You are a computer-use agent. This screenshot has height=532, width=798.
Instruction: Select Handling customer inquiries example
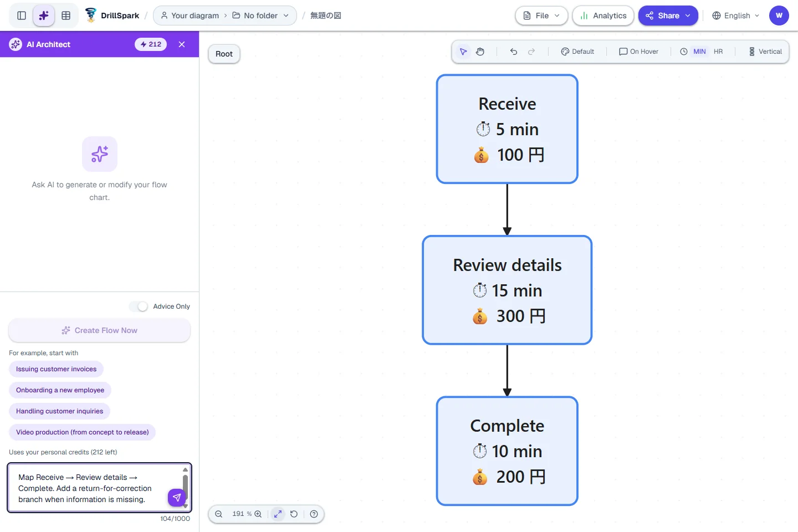point(59,411)
